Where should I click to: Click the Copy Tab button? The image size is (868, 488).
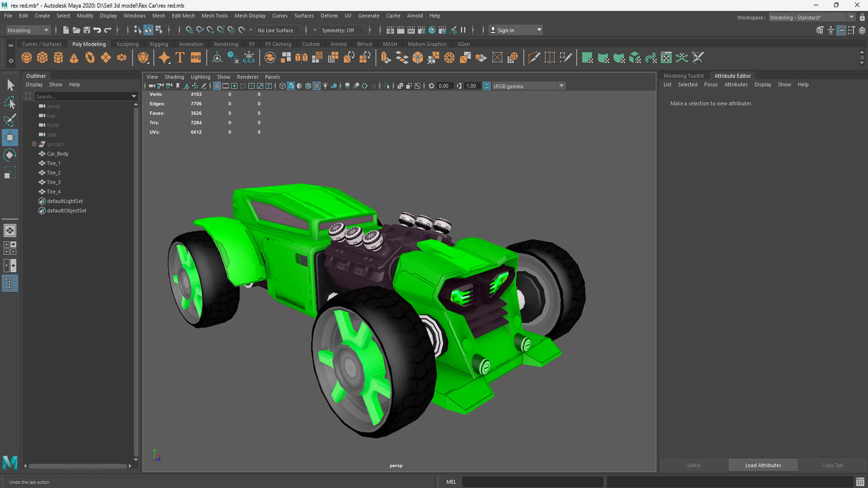pos(832,465)
